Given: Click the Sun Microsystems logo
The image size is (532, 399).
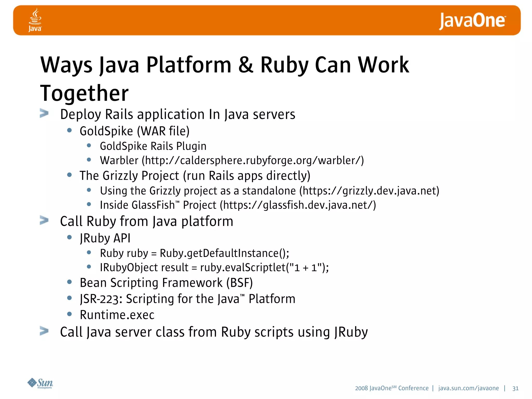Looking at the screenshot, I should tap(40, 383).
